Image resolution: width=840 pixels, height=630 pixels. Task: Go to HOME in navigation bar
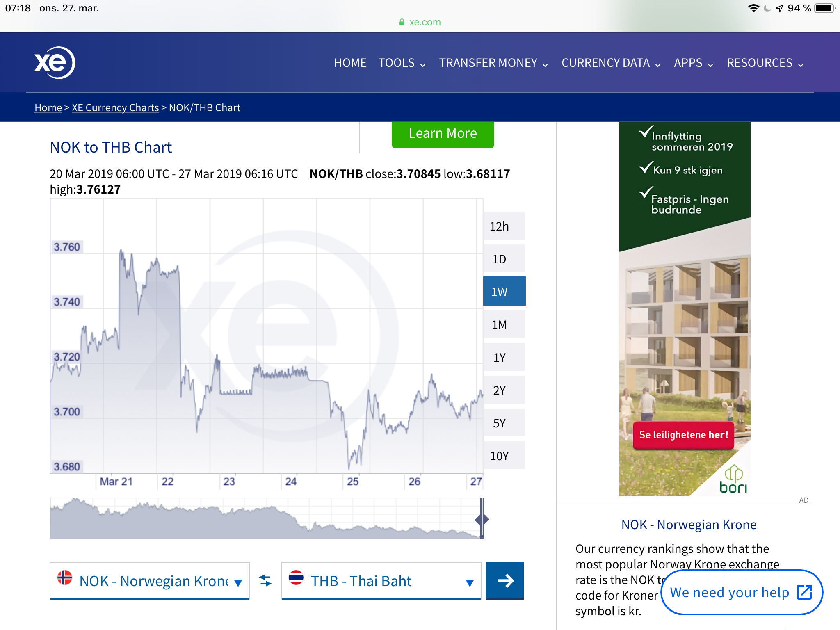[350, 63]
